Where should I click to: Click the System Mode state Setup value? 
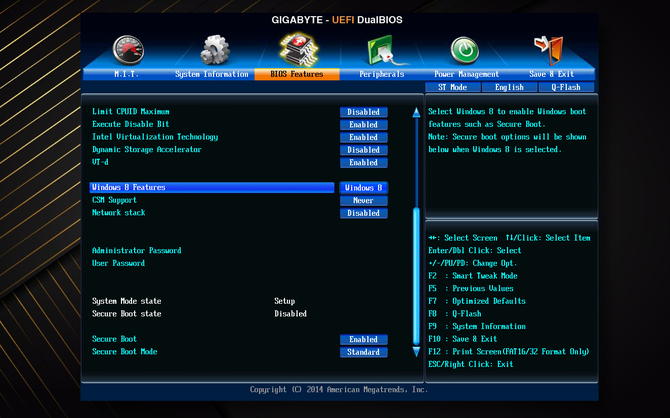point(285,301)
